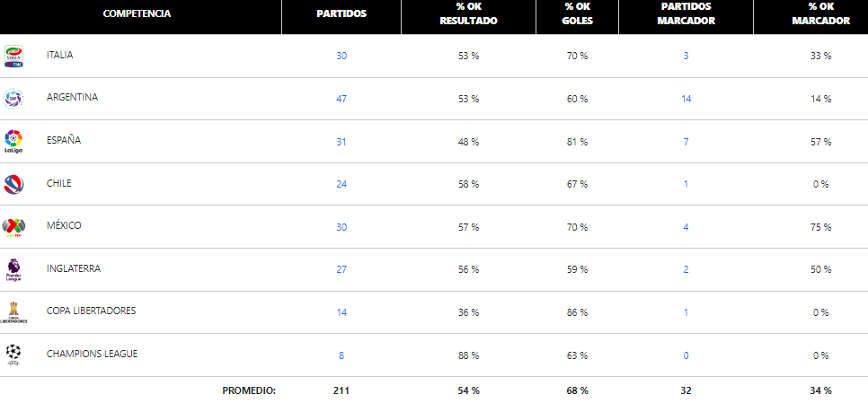Open Italia's 30 partidos link

point(341,56)
